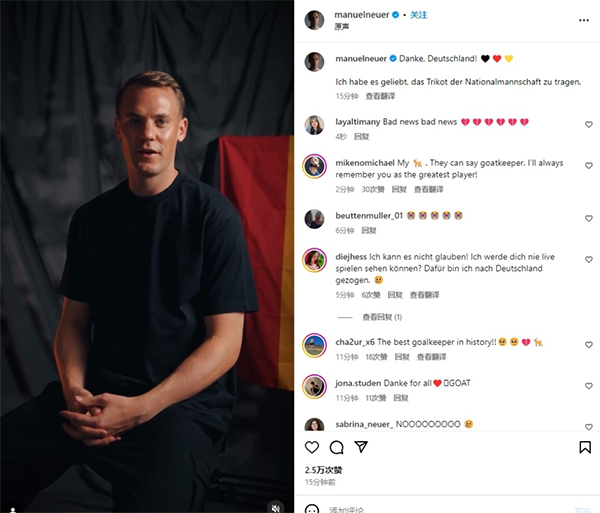600x513 pixels.
Task: Like mikenomichael's comment with its heart
Action: tap(589, 166)
